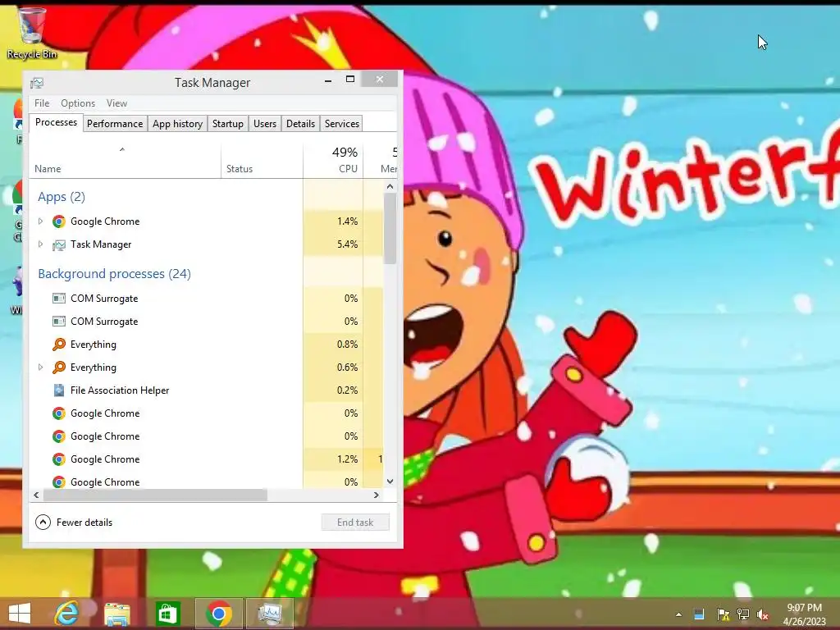Click the Background processes (24) heading
Screen dimensions: 840x630
[x=115, y=274]
